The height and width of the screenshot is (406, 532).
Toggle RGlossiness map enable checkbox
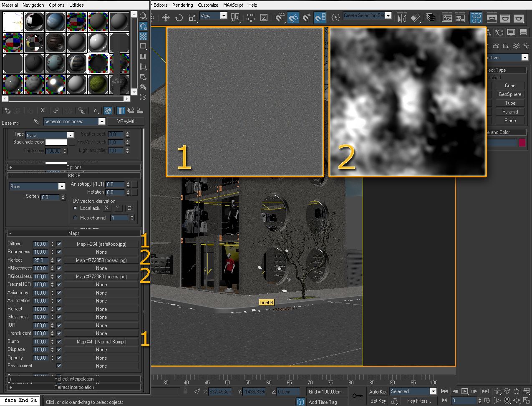[x=59, y=276]
